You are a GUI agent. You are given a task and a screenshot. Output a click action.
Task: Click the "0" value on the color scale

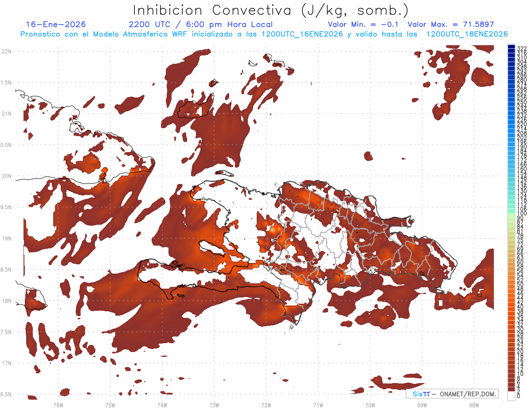[519, 395]
